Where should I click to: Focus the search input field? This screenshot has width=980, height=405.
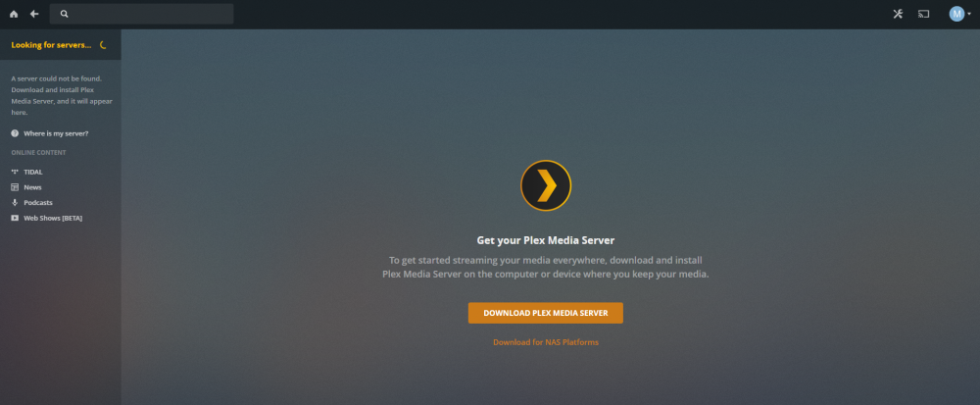[141, 14]
